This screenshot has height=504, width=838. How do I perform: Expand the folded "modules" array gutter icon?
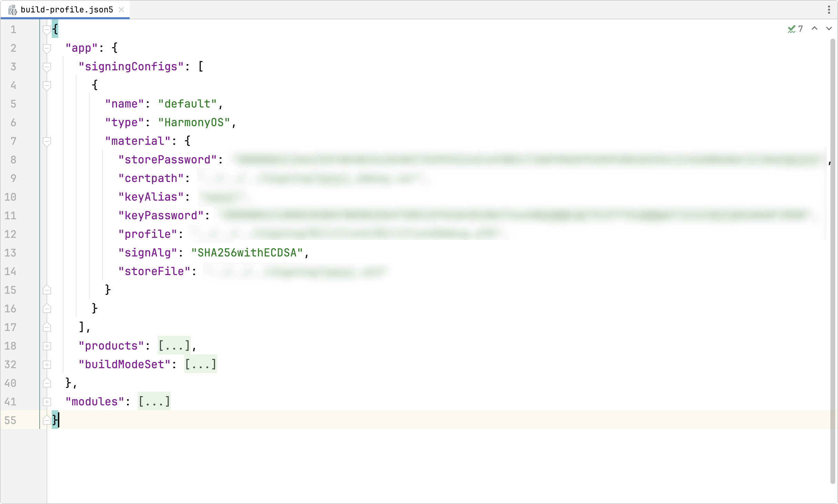(x=47, y=402)
